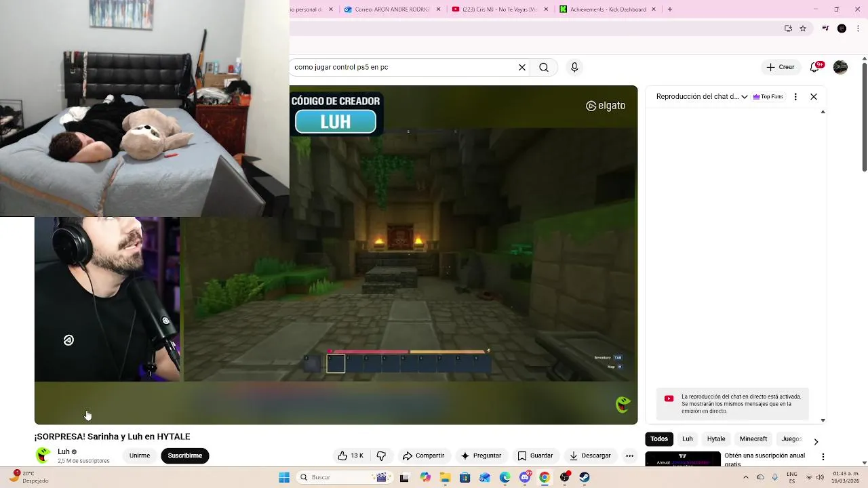Click the Descargar button
Image resolution: width=868 pixels, height=488 pixels.
[590, 455]
